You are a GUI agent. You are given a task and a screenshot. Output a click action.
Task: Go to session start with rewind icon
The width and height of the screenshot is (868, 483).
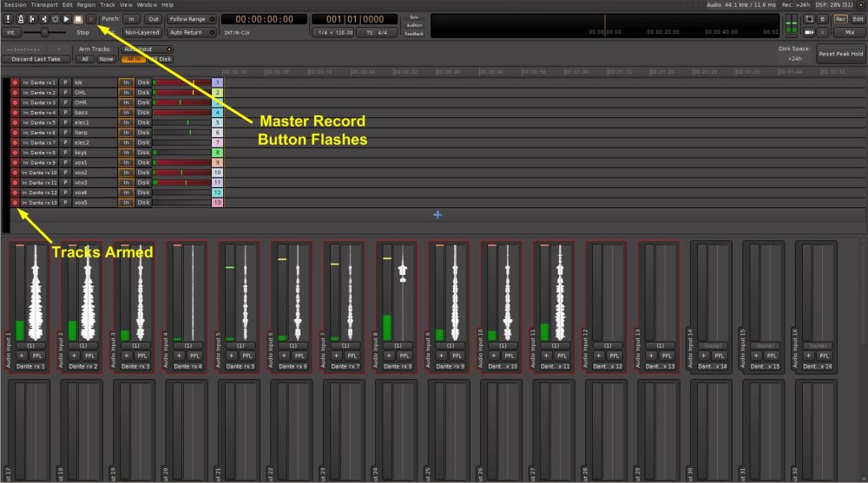30,18
